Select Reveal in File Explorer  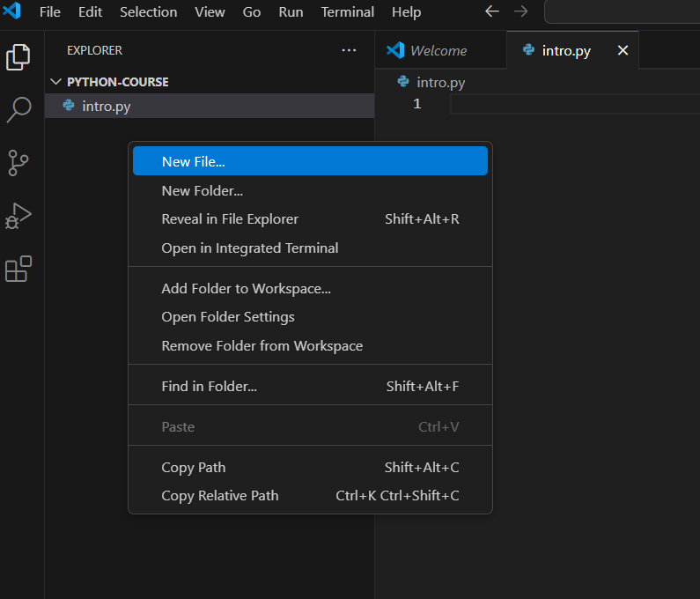click(x=230, y=219)
